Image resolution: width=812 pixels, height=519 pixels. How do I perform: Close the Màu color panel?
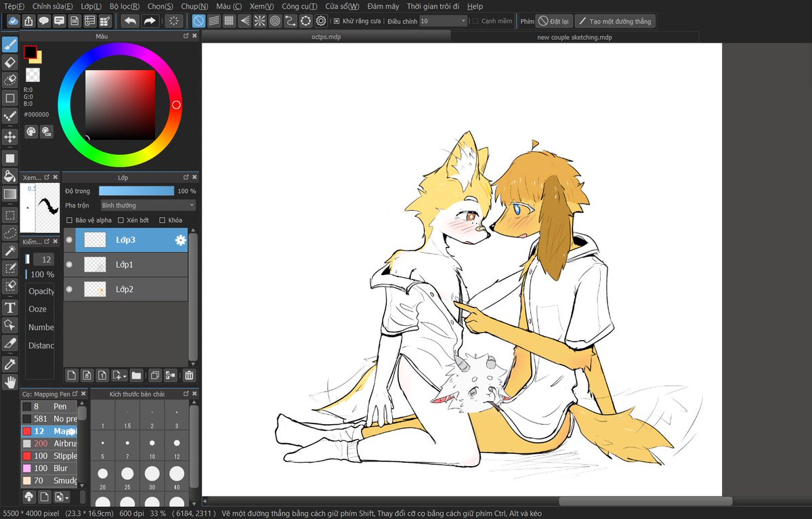[195, 36]
